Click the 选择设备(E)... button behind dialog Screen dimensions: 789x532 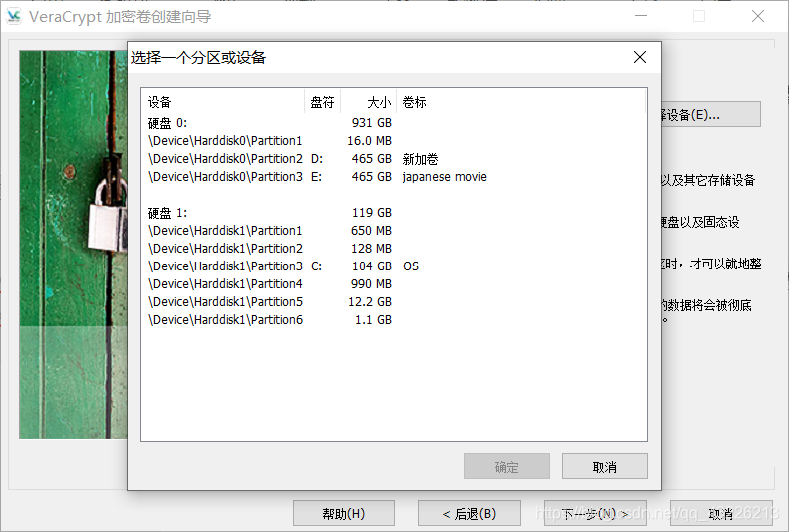click(x=711, y=114)
